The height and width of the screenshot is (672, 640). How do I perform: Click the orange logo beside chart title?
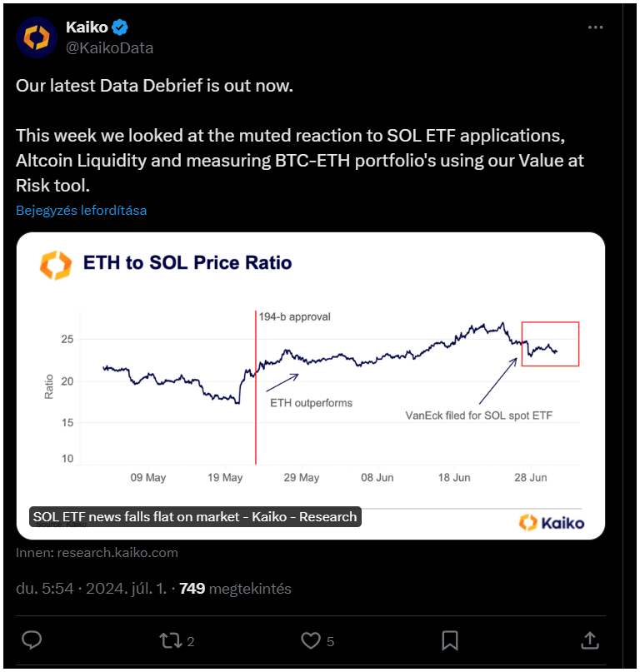click(56, 266)
